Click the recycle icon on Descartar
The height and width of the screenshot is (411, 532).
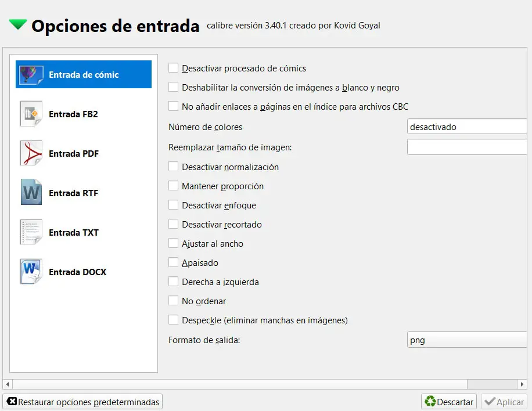point(430,401)
